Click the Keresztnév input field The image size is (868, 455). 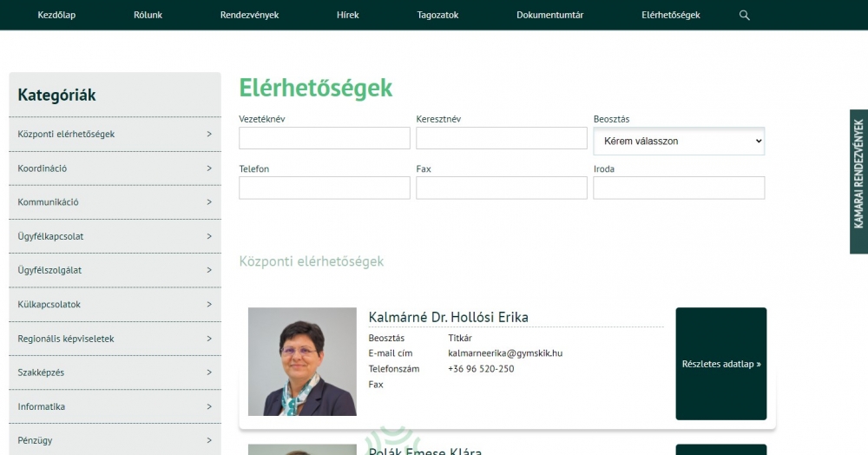point(502,138)
